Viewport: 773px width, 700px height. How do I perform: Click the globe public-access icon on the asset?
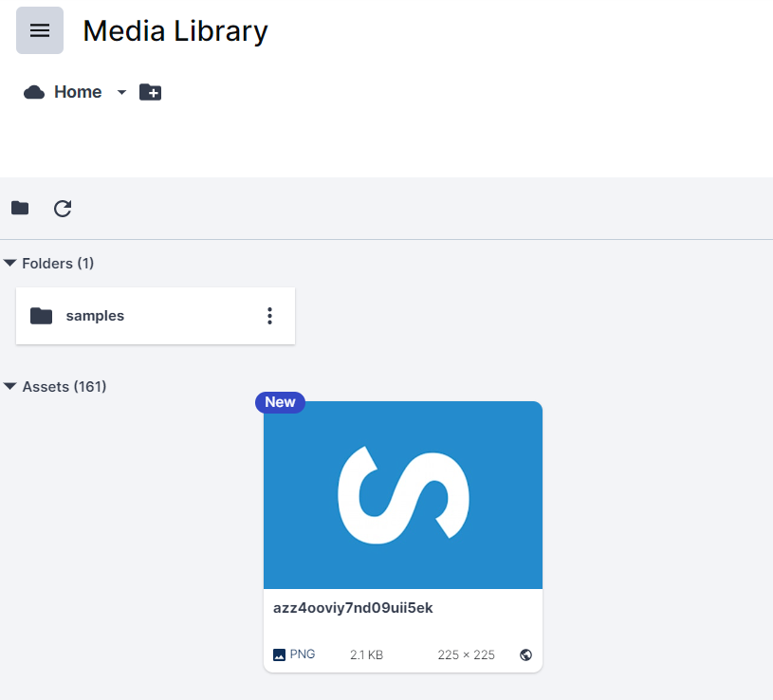coord(526,654)
